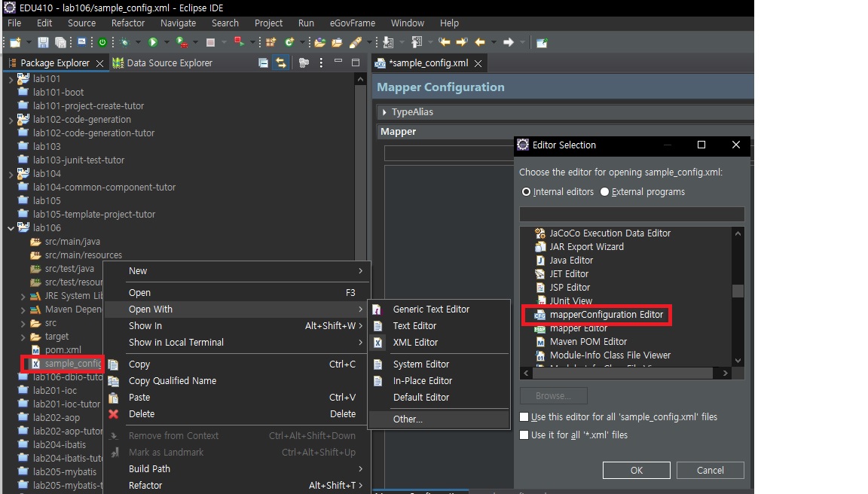Click the Last Edit Location arrow icon

(x=445, y=43)
